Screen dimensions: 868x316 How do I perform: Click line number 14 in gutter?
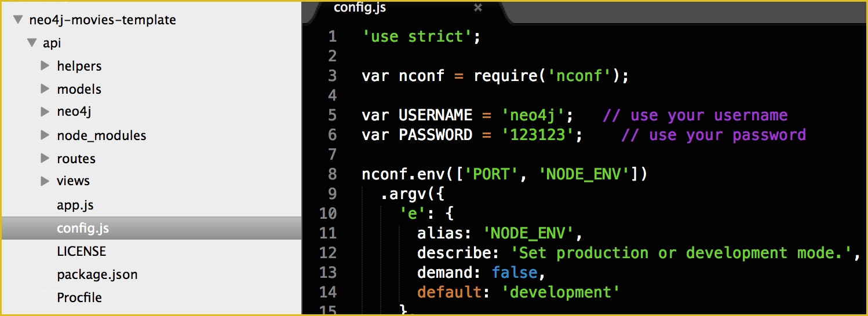coord(327,292)
